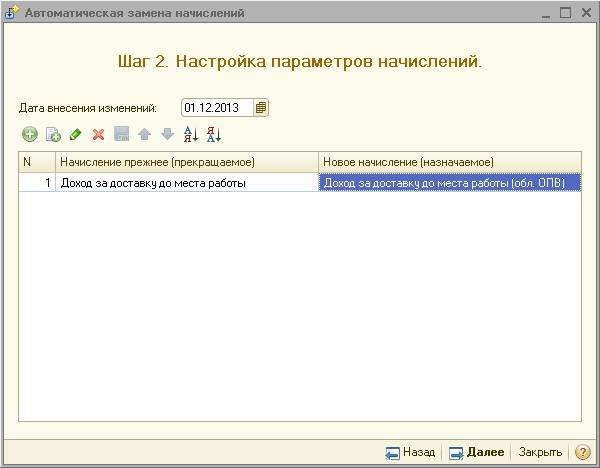Image resolution: width=600 pixels, height=468 pixels.
Task: Click the Finish editing save icon
Action: coord(121,134)
